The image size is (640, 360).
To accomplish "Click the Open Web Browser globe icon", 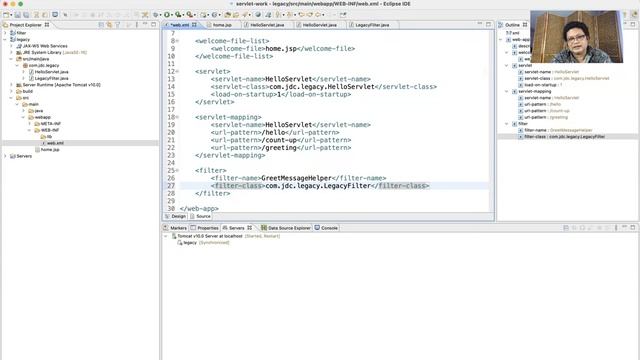I will [x=258, y=15].
